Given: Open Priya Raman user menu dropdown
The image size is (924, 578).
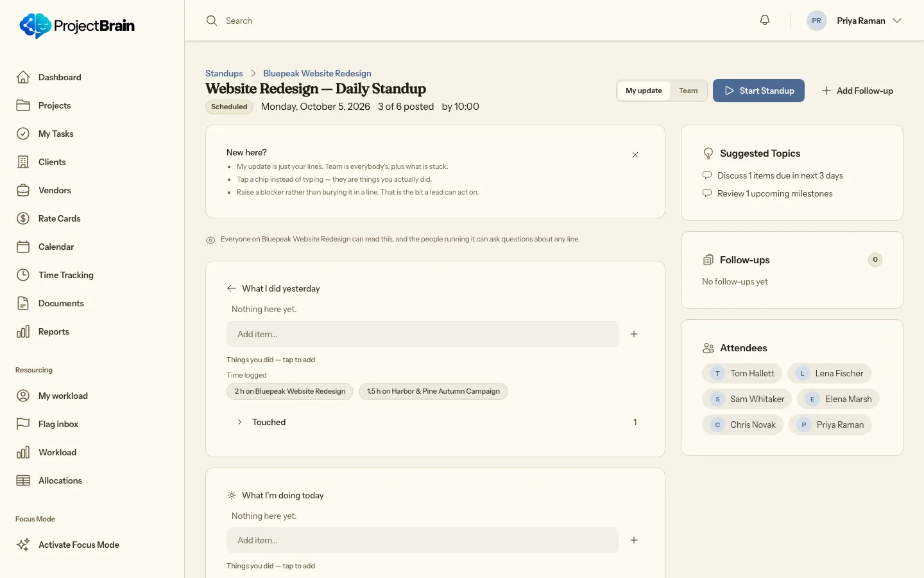Looking at the screenshot, I should point(855,21).
